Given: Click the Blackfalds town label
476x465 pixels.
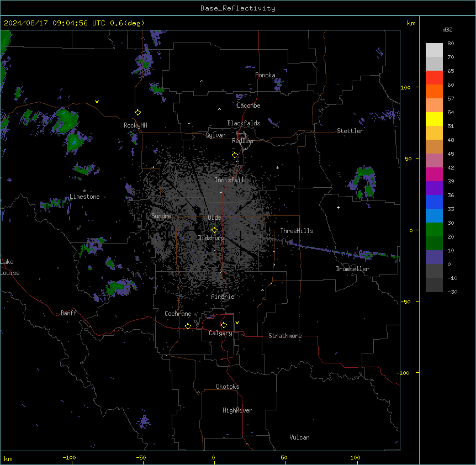Looking at the screenshot, I should tap(244, 123).
